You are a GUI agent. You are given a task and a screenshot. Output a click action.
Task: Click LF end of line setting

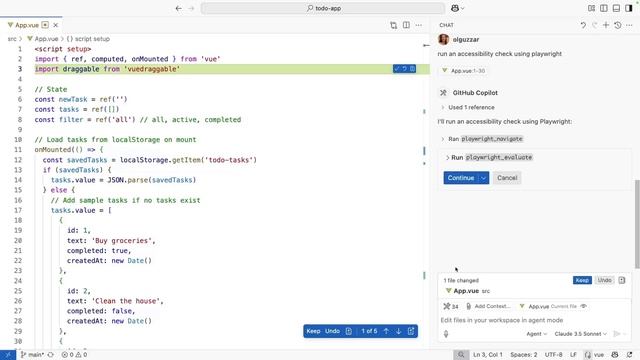pos(573,355)
